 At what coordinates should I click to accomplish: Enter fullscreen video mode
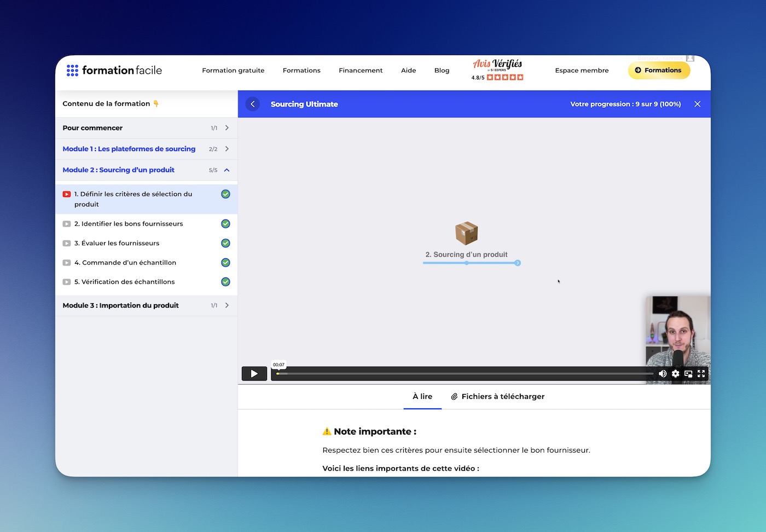pos(701,374)
